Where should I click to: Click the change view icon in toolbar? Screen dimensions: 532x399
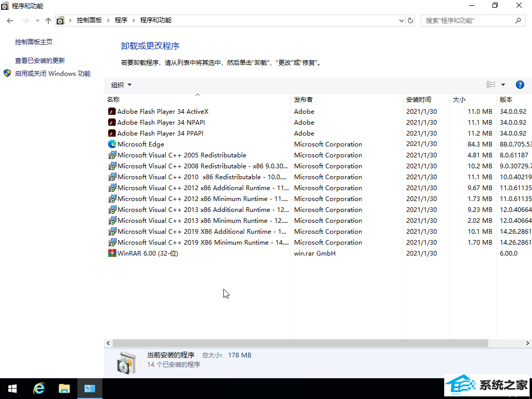pos(491,85)
